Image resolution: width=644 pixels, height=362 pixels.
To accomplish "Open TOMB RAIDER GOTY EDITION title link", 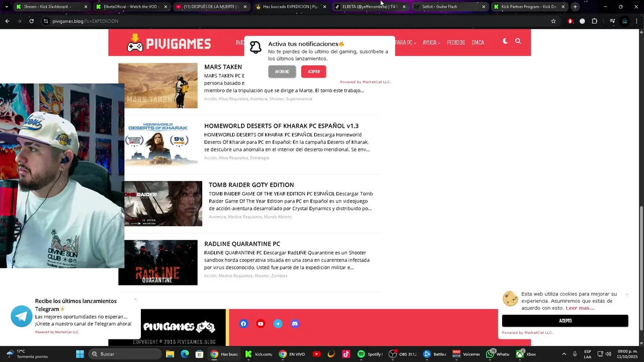I will coord(252,185).
